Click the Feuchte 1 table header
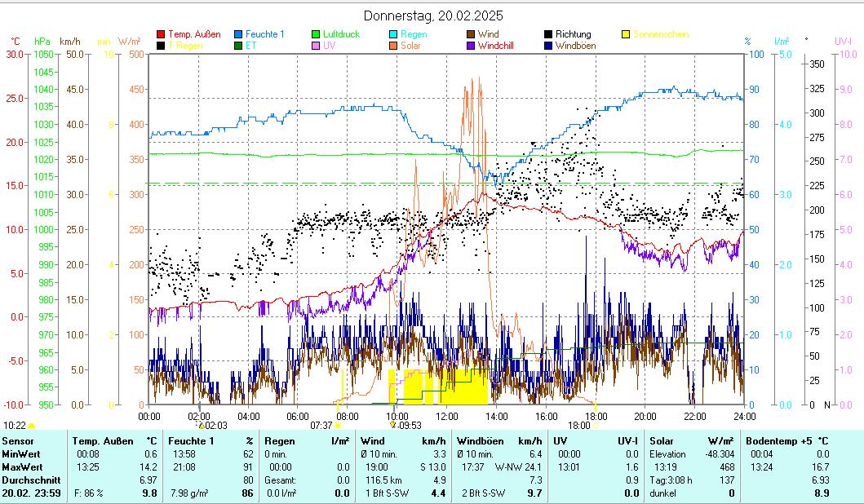This screenshot has height=504, width=864. coord(191,441)
